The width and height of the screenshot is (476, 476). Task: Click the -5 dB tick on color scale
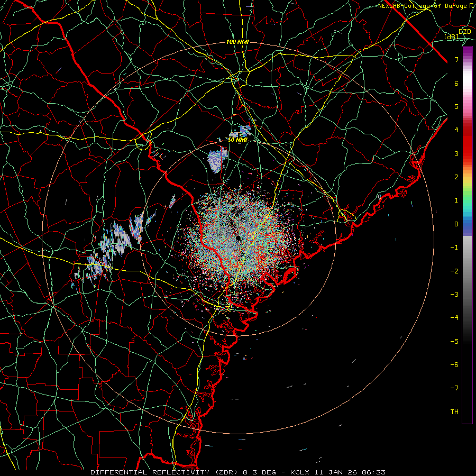[x=454, y=342]
